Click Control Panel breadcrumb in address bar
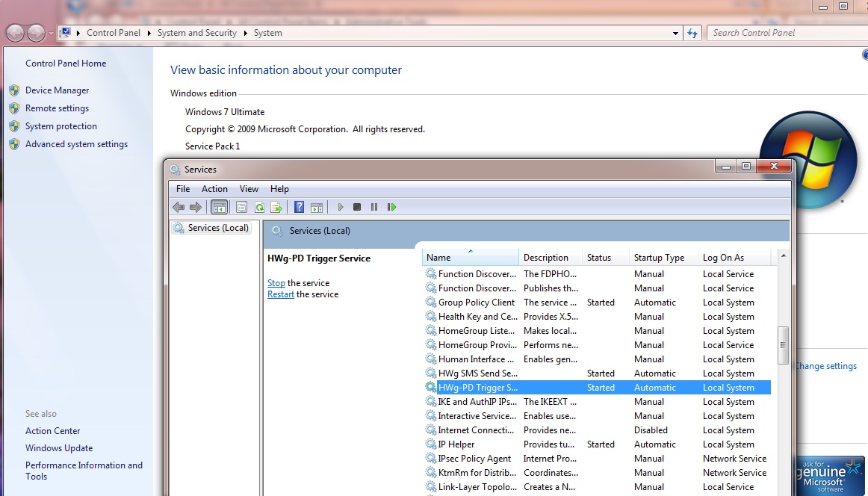The height and width of the screenshot is (496, 868). [114, 33]
